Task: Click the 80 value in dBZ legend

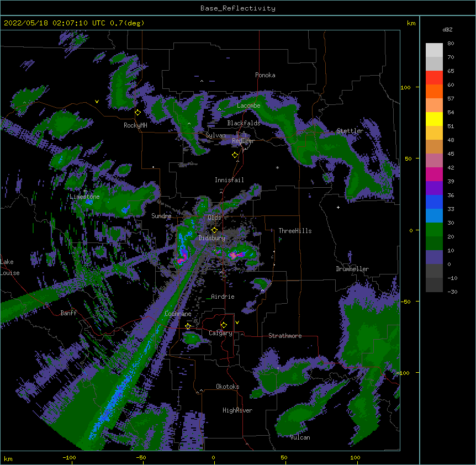Action: [x=451, y=44]
